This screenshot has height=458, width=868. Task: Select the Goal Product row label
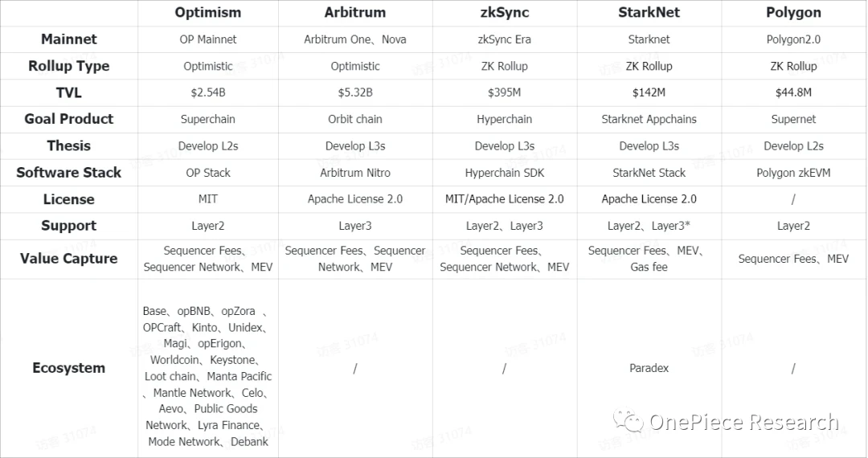(69, 119)
